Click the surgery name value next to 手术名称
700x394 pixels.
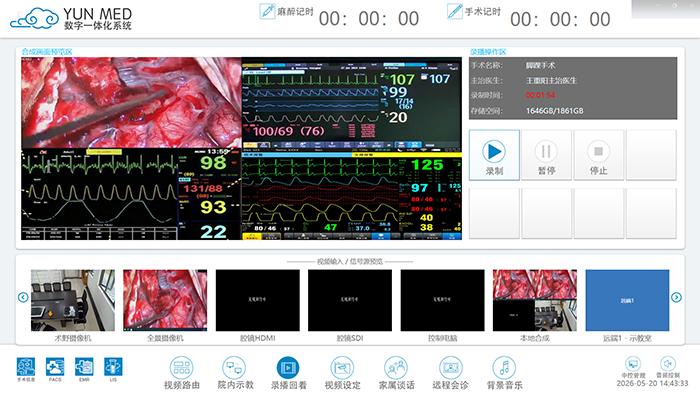tap(540, 65)
